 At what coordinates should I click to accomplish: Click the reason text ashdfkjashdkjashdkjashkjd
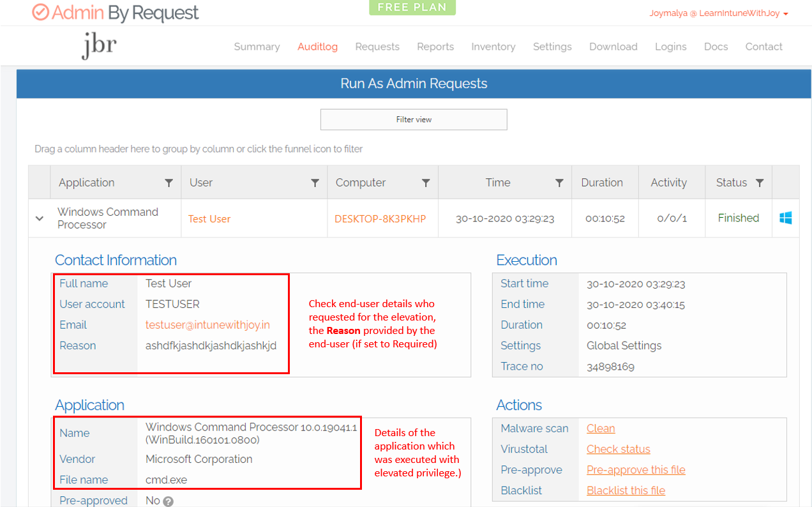point(211,345)
